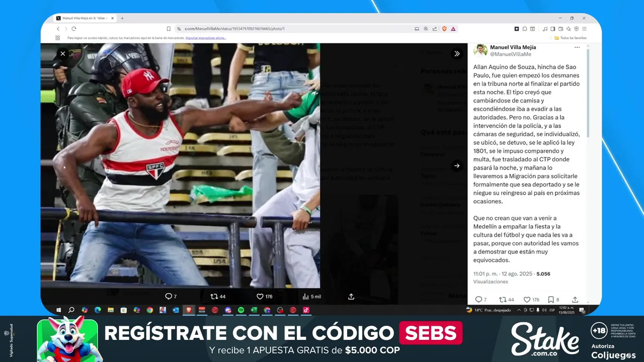Screen dimensions: 644x362
Task: Open Spotify from the taskbar
Action: (x=241, y=310)
